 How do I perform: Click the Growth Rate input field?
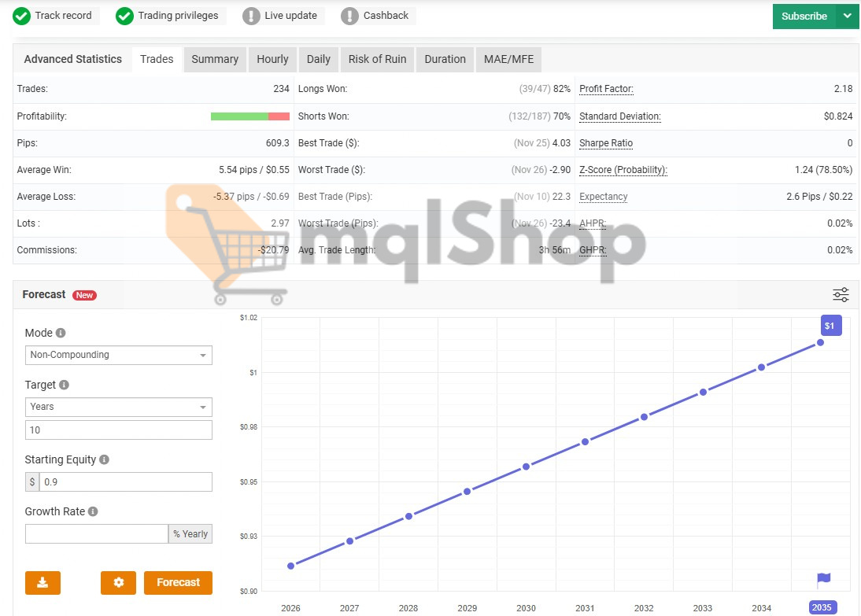tap(97, 534)
